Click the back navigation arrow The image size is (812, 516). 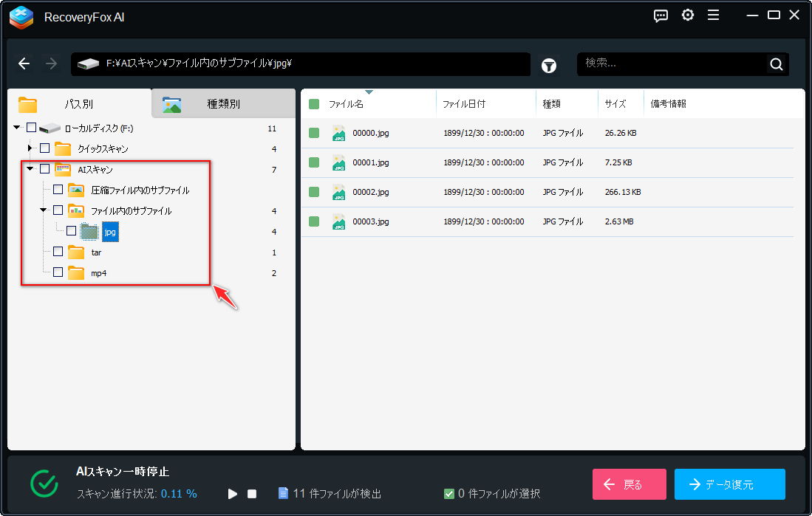click(24, 63)
